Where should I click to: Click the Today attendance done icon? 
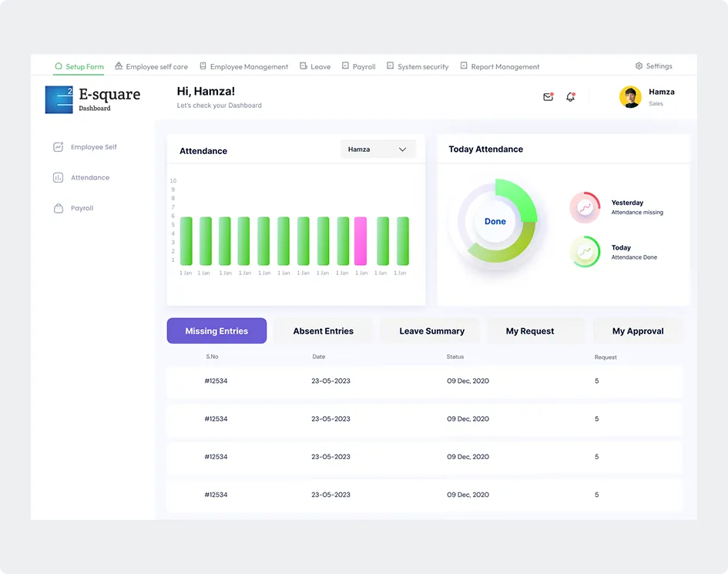[x=585, y=252]
